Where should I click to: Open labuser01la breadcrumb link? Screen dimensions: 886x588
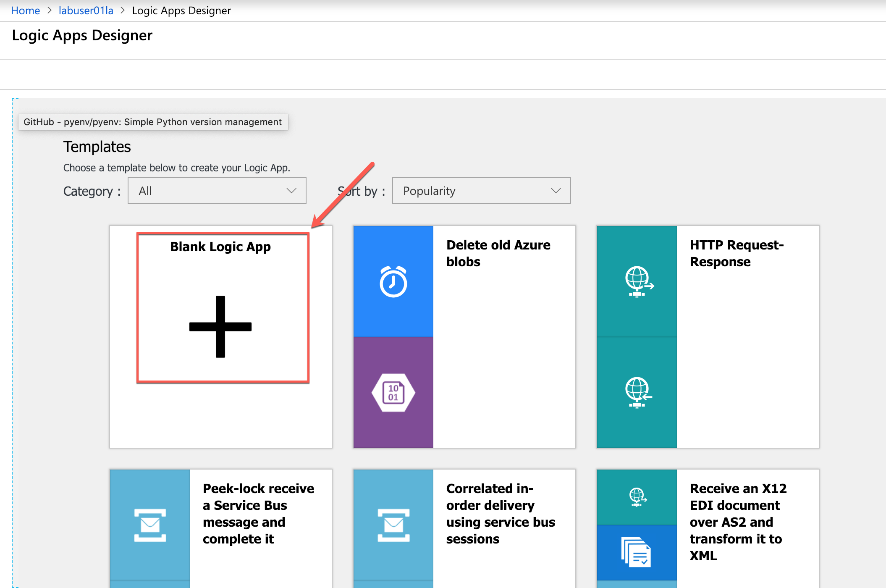(86, 10)
